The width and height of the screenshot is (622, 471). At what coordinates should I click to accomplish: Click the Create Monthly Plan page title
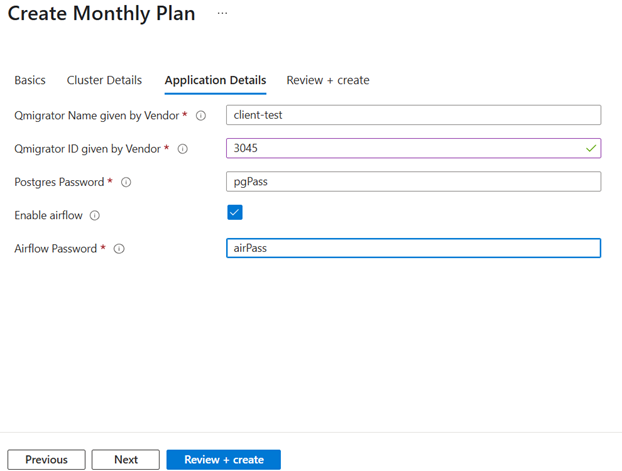(x=101, y=14)
